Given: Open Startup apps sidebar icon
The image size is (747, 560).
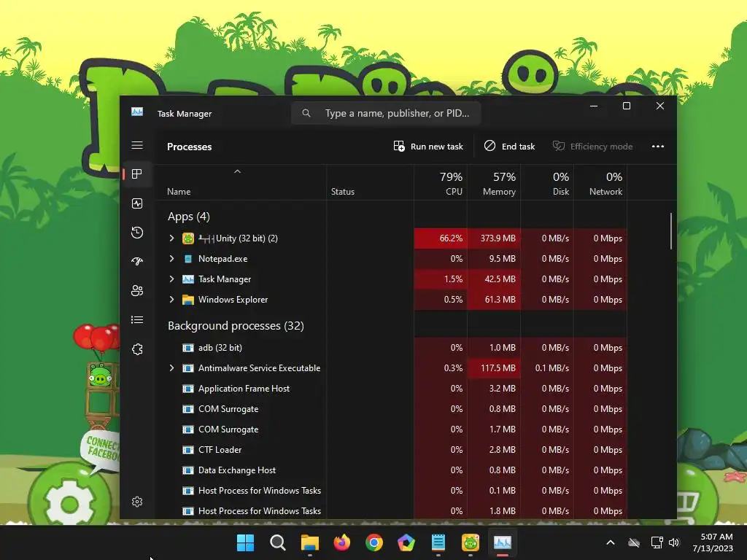Looking at the screenshot, I should (x=137, y=262).
